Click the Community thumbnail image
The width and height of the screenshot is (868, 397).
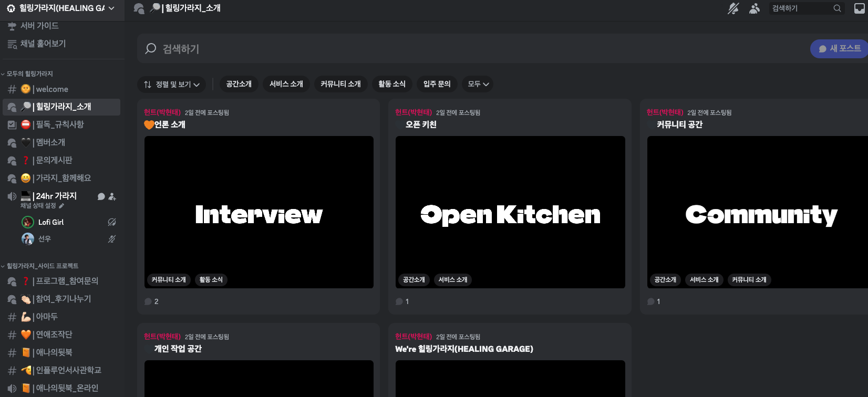click(758, 212)
